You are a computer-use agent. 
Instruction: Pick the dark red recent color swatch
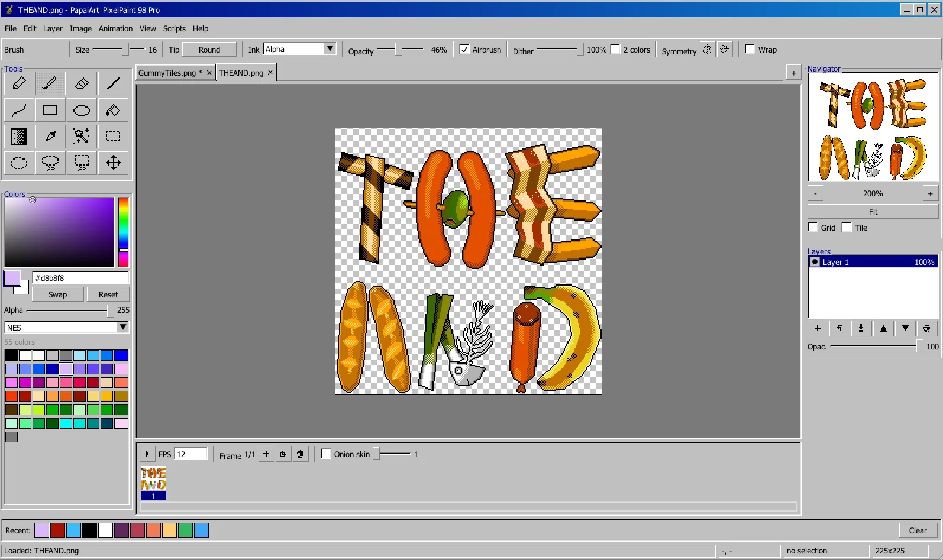coord(57,530)
